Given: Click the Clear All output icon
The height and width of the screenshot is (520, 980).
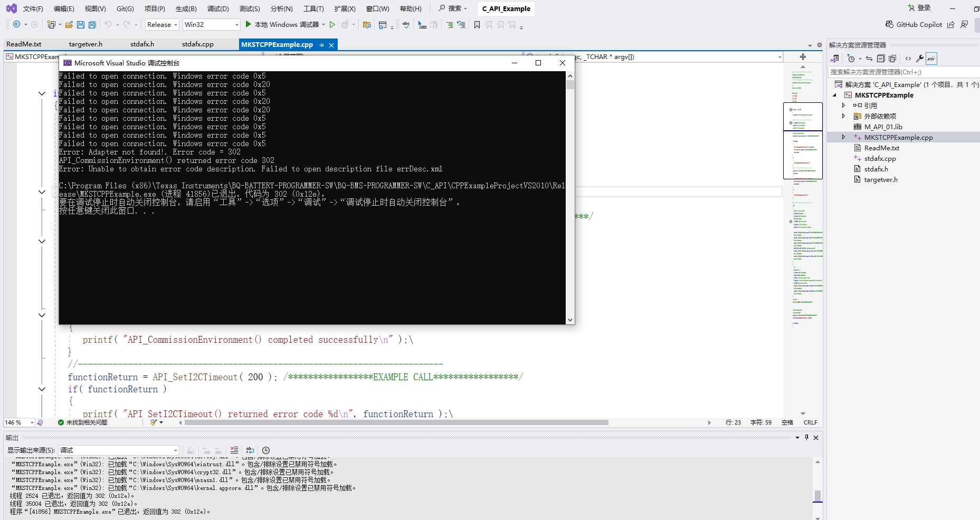Looking at the screenshot, I should click(234, 450).
